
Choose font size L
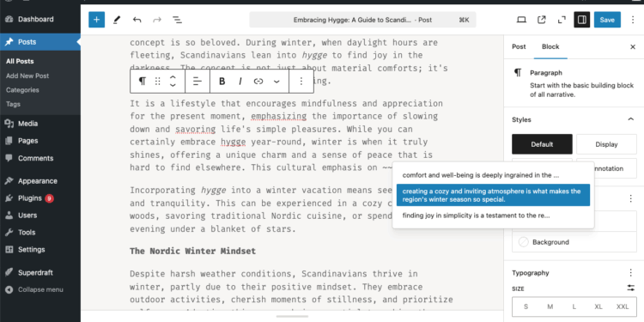click(x=574, y=307)
